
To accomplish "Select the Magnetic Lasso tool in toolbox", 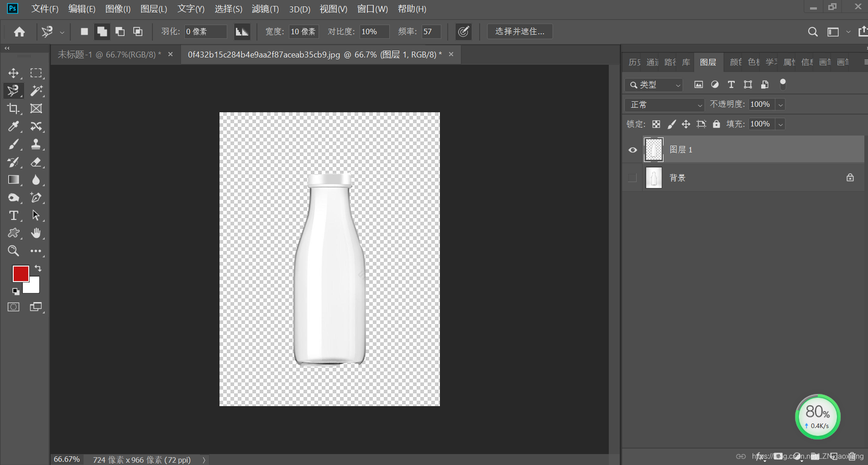I will 13,91.
